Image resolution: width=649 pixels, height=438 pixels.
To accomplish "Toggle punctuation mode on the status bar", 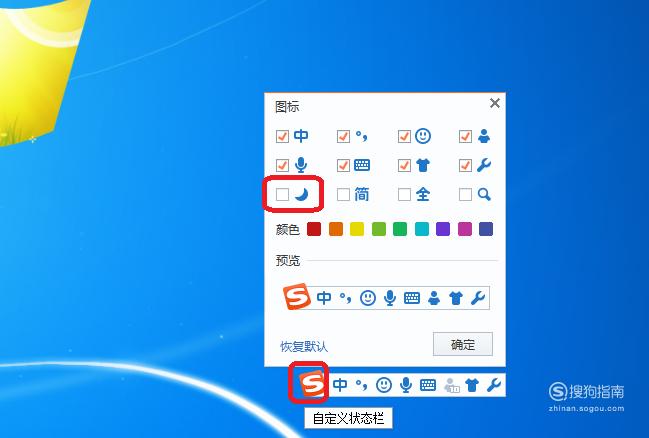I will tap(362, 385).
